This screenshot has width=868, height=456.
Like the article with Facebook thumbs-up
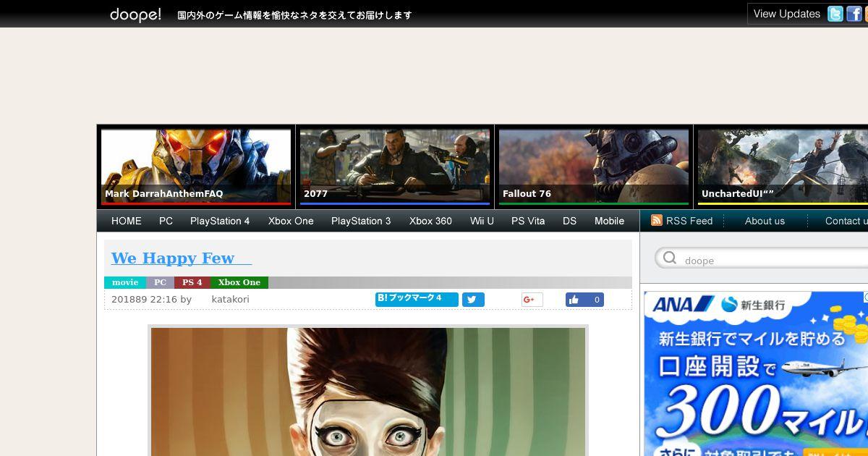coord(584,300)
